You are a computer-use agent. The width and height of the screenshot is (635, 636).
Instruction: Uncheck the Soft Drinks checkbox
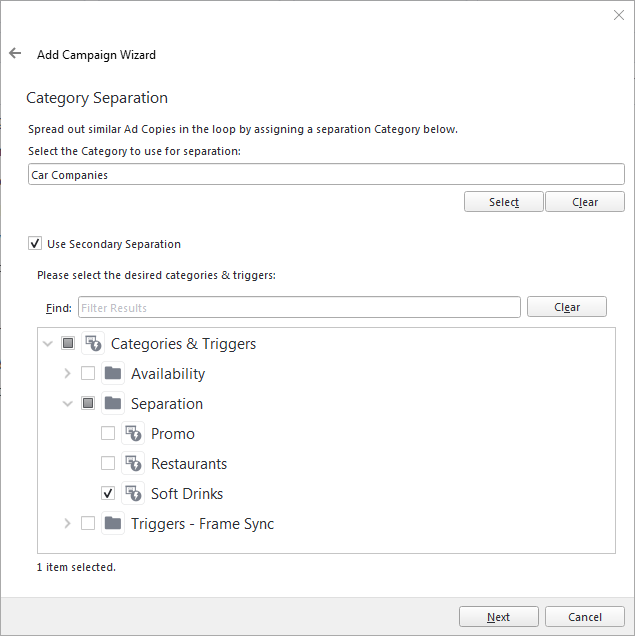pos(108,493)
